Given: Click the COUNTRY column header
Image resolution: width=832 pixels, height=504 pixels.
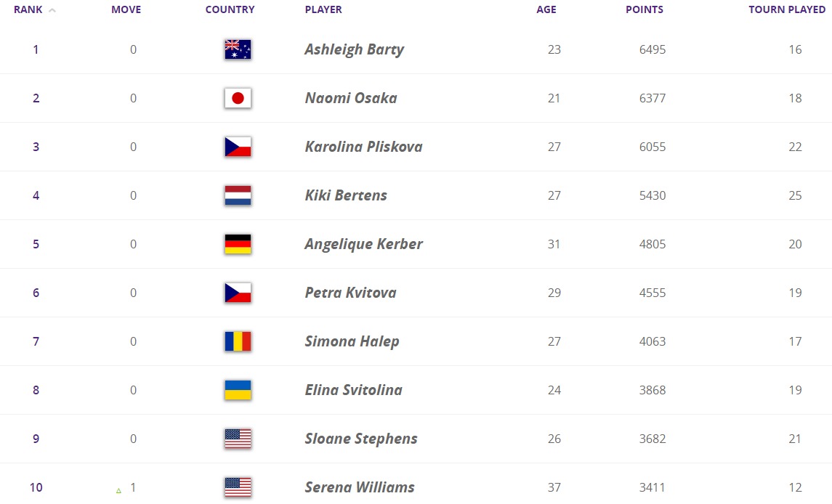Looking at the screenshot, I should point(230,9).
